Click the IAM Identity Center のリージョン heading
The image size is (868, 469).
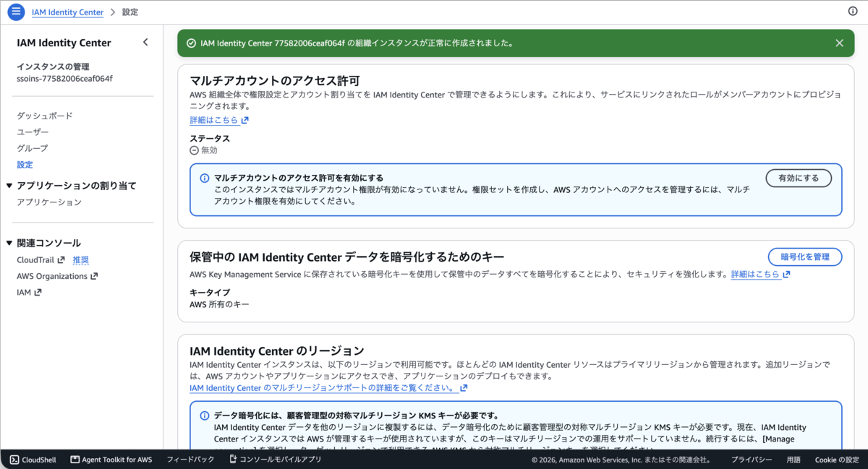276,351
